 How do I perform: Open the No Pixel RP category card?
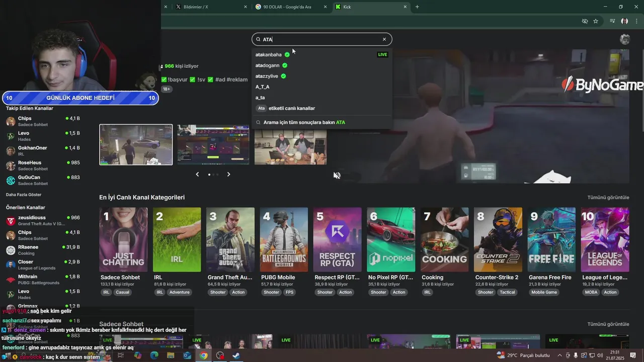(x=391, y=240)
